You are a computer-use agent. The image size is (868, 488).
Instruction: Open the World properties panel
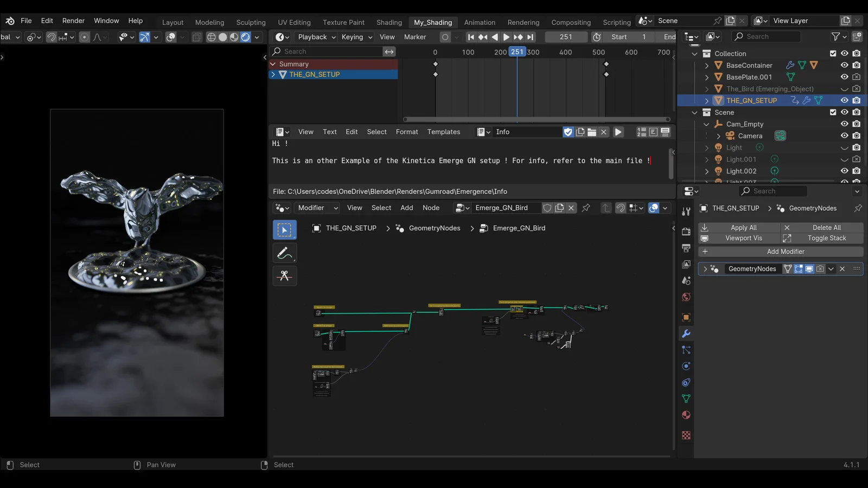click(x=686, y=297)
